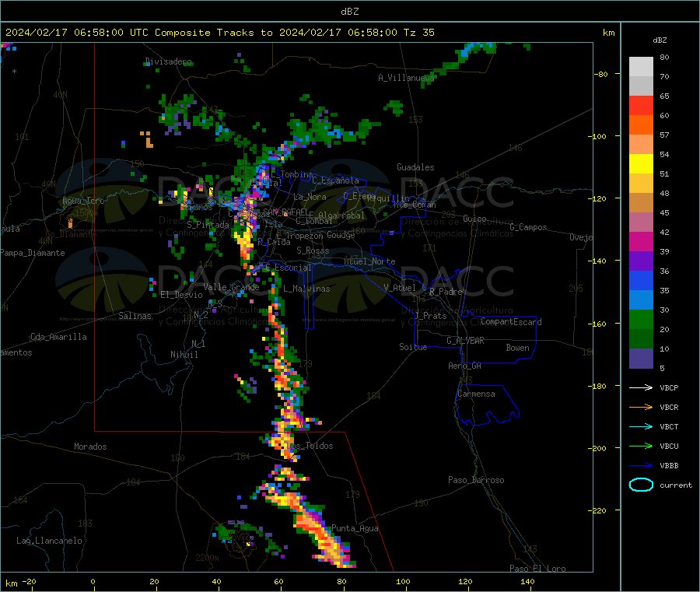
Task: Click the Paso_El_Loro map label
Action: [x=537, y=569]
